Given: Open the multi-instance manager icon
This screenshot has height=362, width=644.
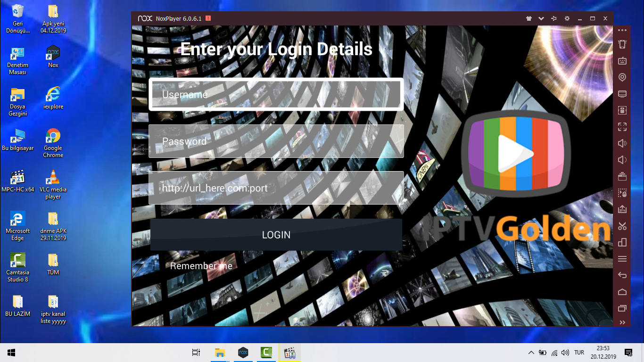Looking at the screenshot, I should 622,242.
